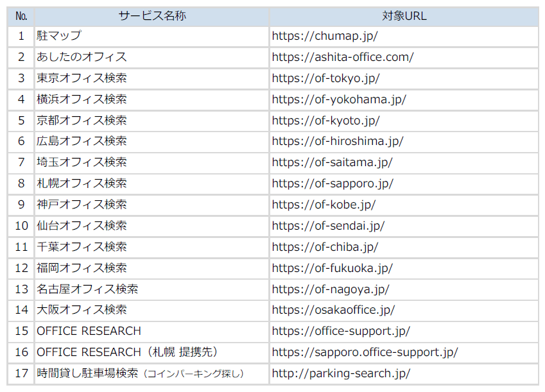Click the https://of-kobe.jp/ URL
This screenshot has height=392, width=545.
(324, 205)
